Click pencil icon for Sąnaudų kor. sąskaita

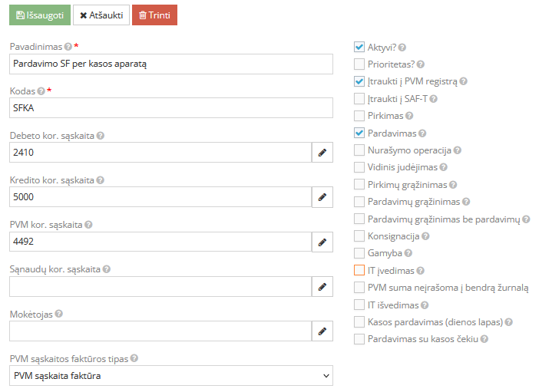tap(322, 287)
